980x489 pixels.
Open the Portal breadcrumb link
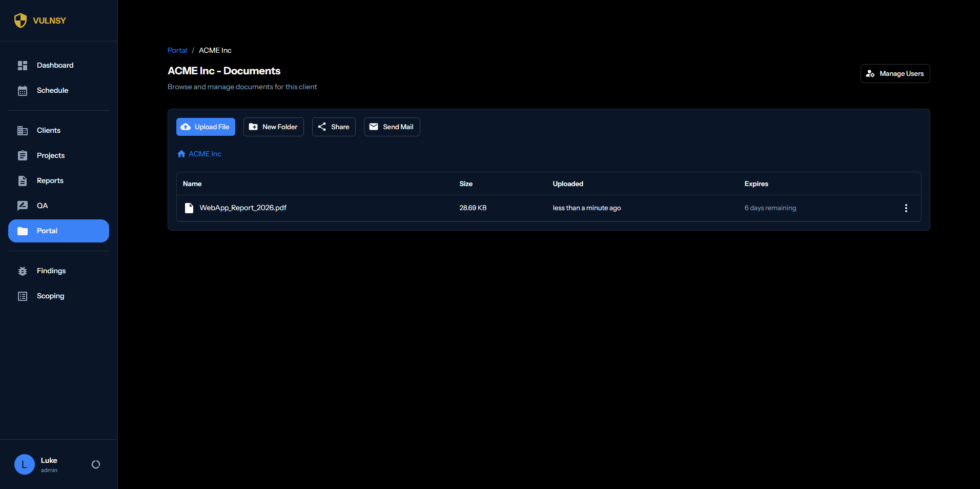pos(177,50)
